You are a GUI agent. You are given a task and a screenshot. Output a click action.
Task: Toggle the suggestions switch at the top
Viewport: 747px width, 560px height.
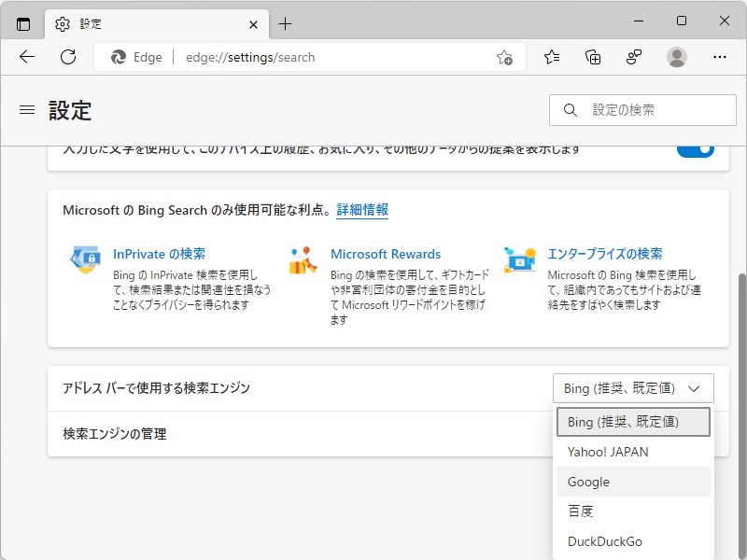(x=695, y=147)
